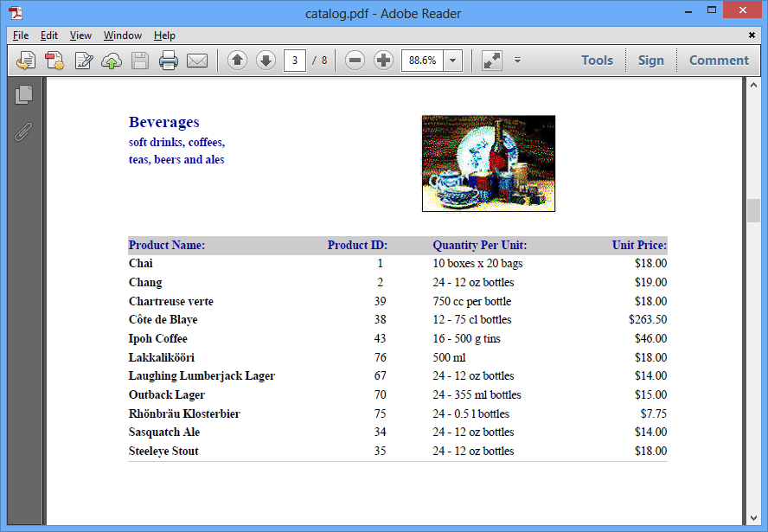Print the document using the printer icon
This screenshot has width=768, height=532.
[169, 61]
